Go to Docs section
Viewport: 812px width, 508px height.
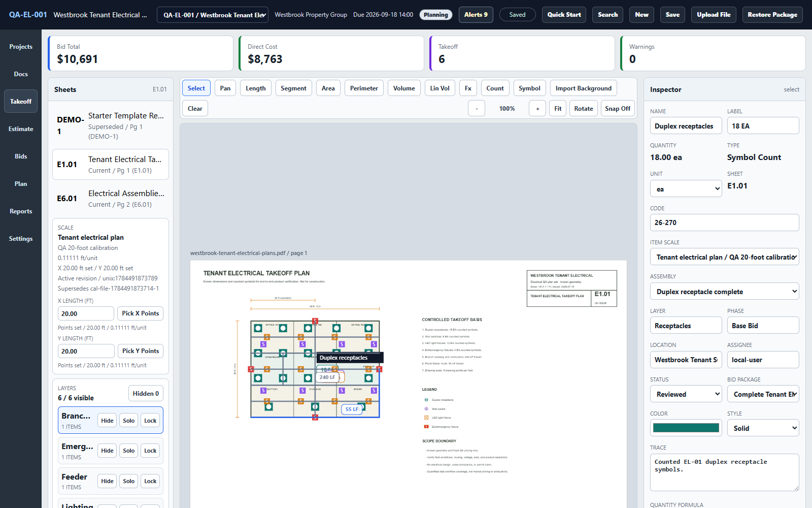21,74
